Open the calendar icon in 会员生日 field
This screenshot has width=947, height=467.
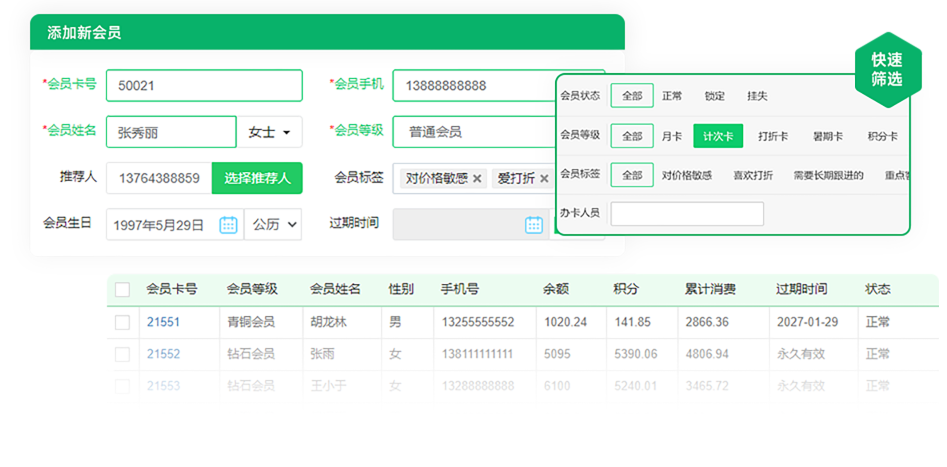[228, 224]
